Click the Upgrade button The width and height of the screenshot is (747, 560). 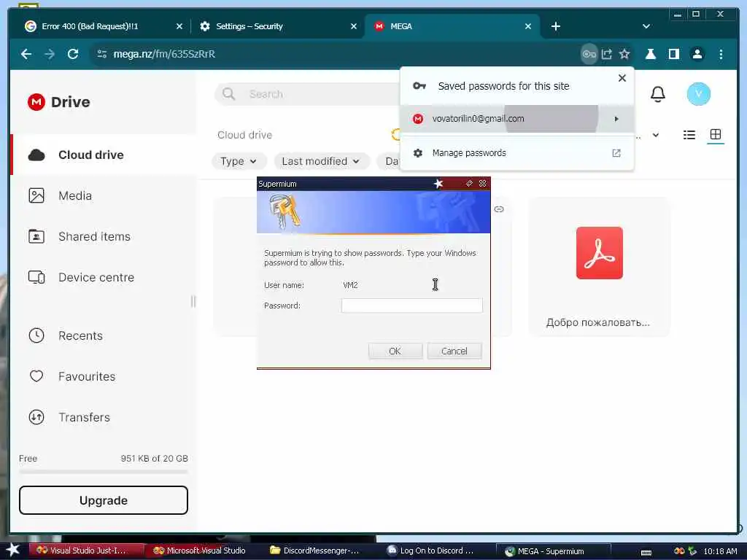click(104, 500)
